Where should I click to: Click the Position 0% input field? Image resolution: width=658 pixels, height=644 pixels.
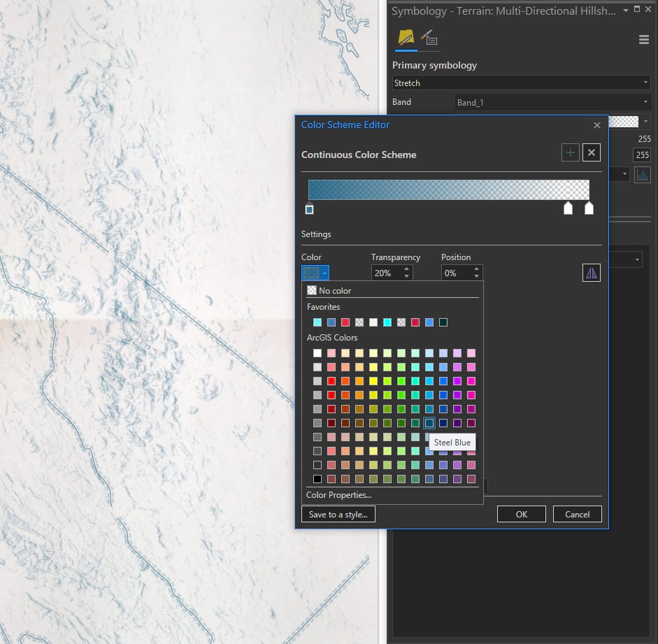click(x=457, y=273)
